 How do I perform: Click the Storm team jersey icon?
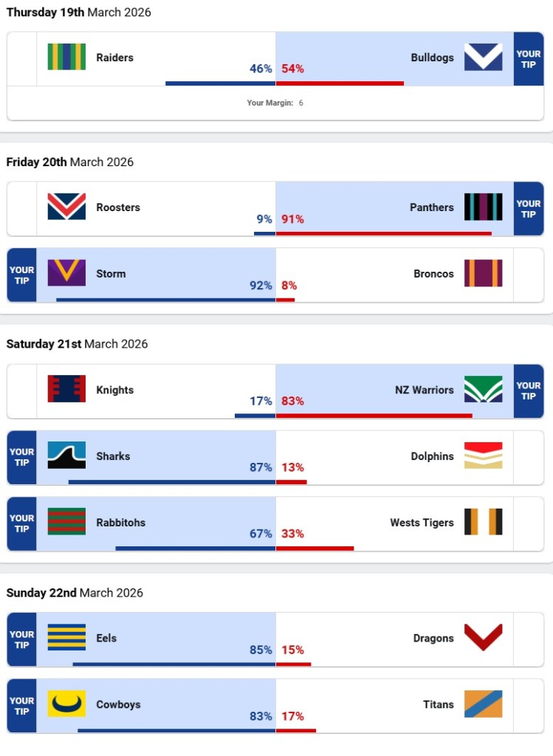tap(66, 273)
